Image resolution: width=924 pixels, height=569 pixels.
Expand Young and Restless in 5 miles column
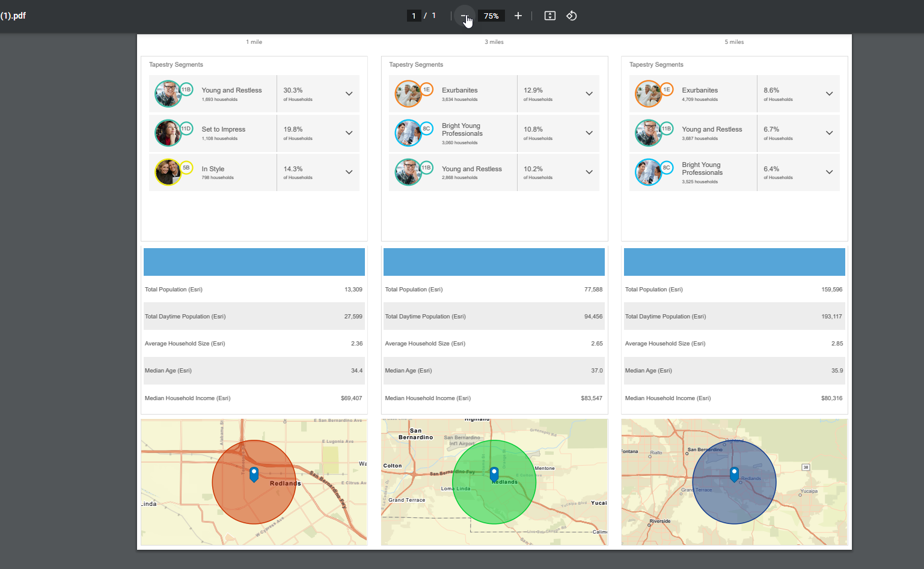point(829,133)
